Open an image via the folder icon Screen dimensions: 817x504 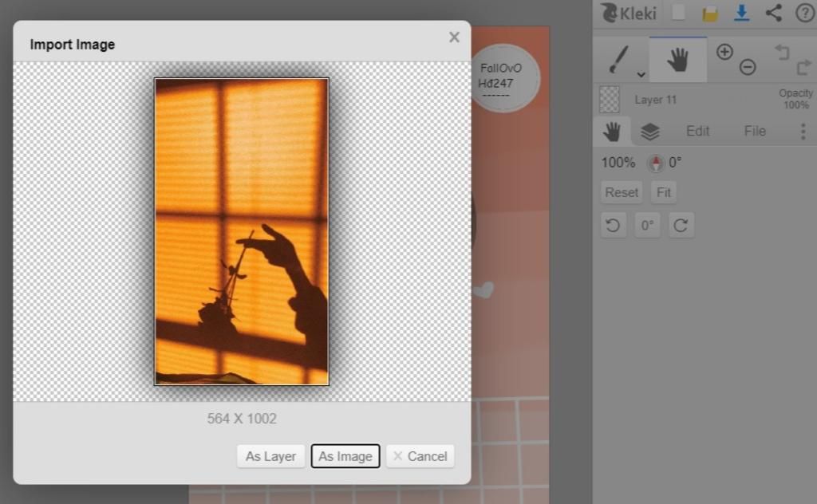[709, 14]
